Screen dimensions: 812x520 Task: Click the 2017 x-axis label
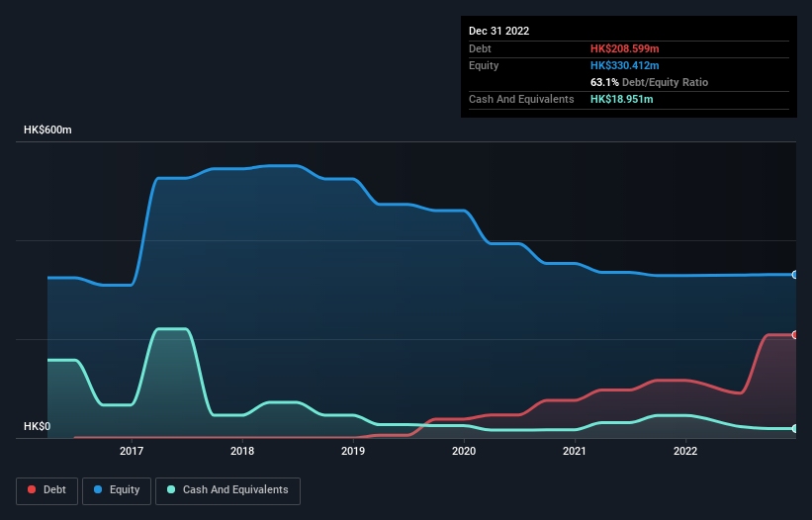point(132,451)
